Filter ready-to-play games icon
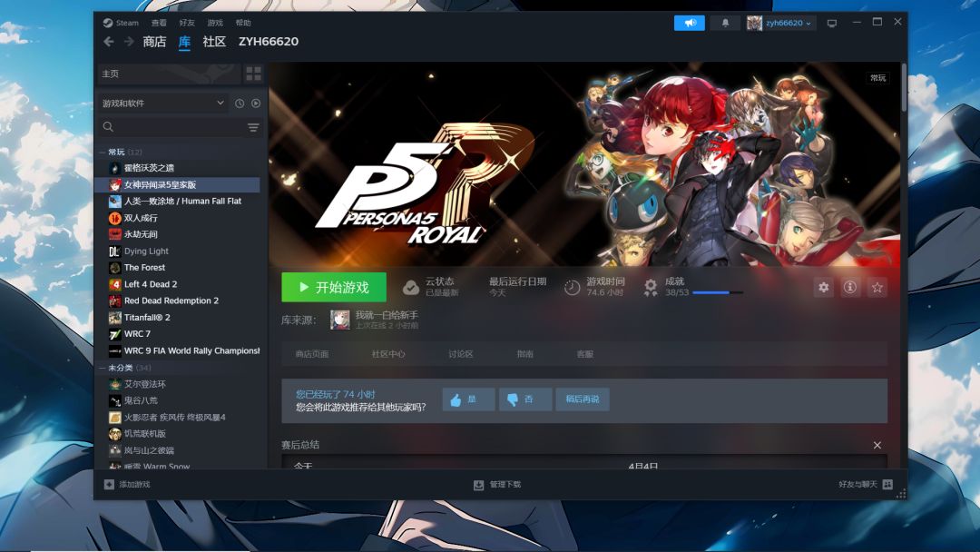Screen dimensions: 980x552 pos(256,103)
